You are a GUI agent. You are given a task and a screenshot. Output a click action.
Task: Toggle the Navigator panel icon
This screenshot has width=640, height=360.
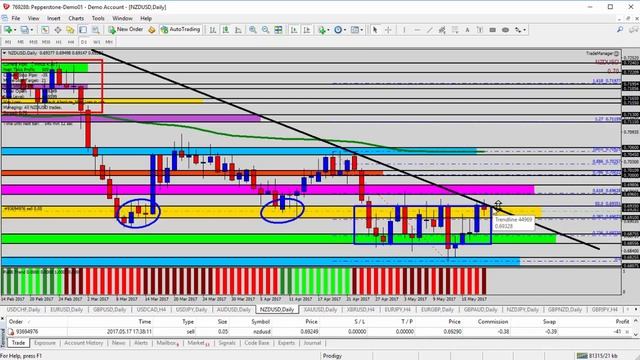[70, 30]
